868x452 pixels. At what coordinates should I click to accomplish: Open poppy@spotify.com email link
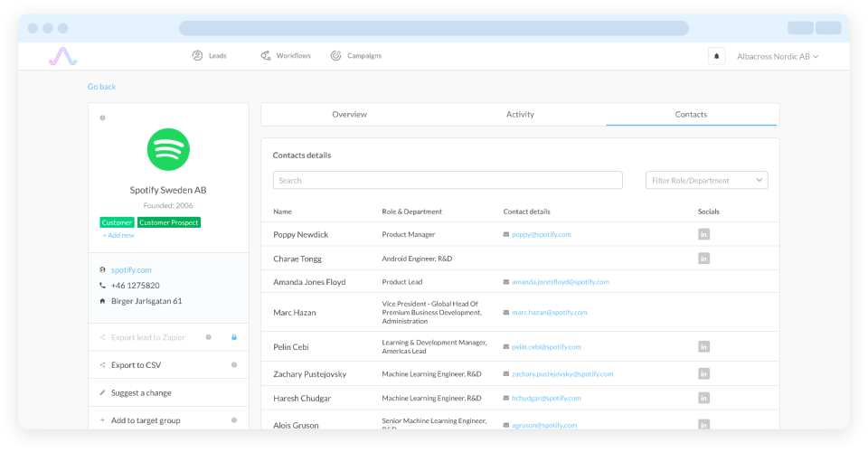[542, 234]
